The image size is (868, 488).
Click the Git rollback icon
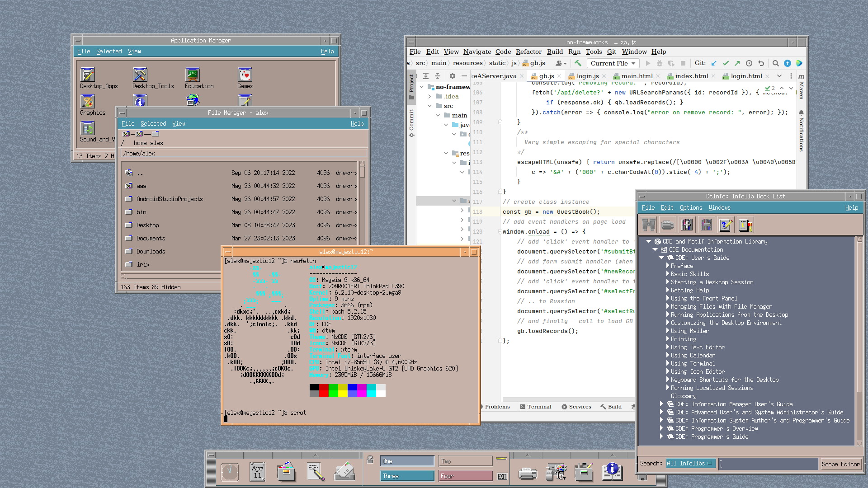click(x=761, y=63)
